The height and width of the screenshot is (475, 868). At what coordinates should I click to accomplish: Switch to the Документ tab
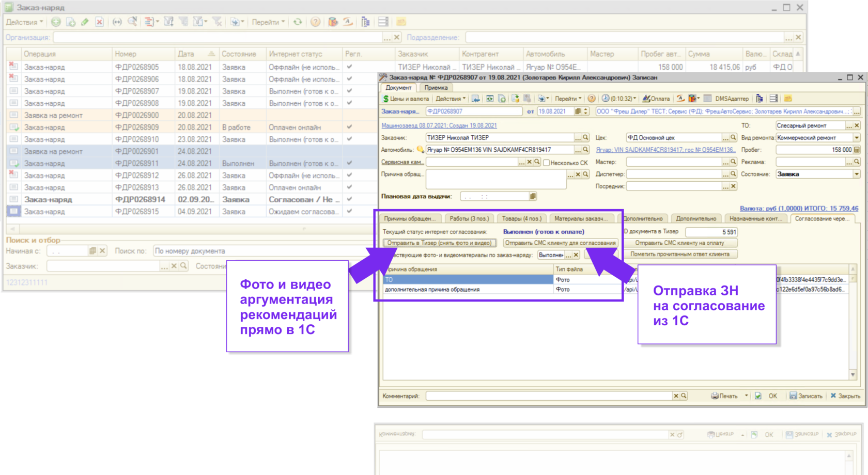(x=398, y=88)
